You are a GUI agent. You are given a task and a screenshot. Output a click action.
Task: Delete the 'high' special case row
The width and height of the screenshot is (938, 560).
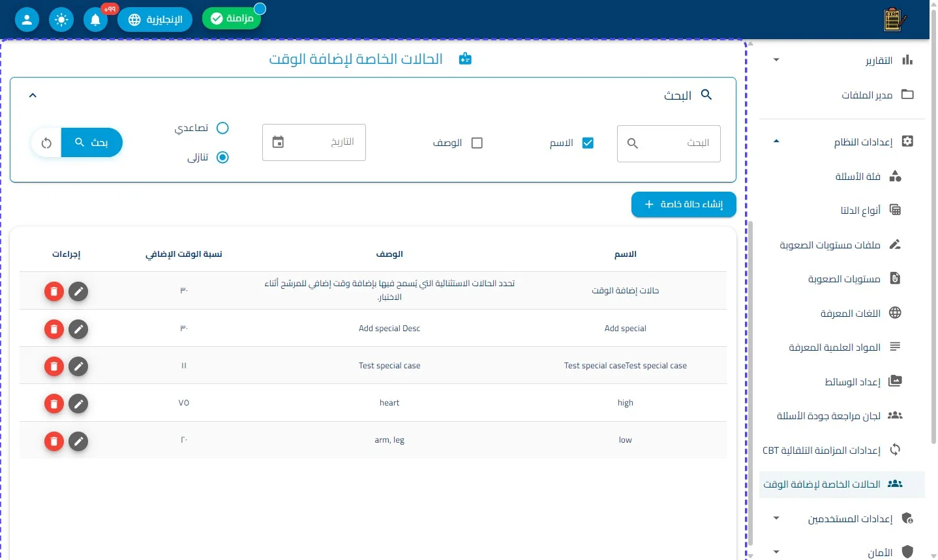[x=54, y=404]
